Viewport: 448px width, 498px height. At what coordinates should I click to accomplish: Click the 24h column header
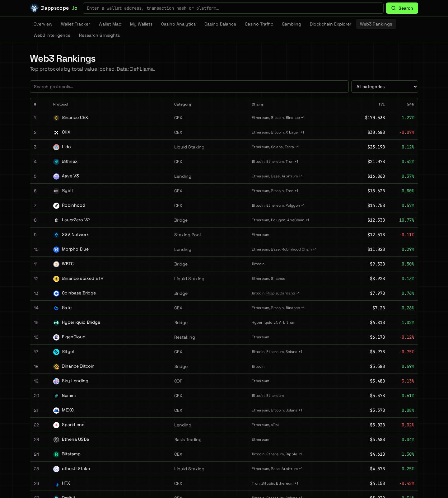pos(411,104)
